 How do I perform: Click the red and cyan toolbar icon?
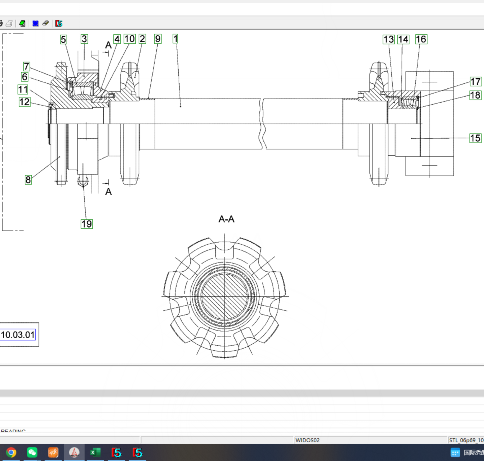[x=59, y=23]
